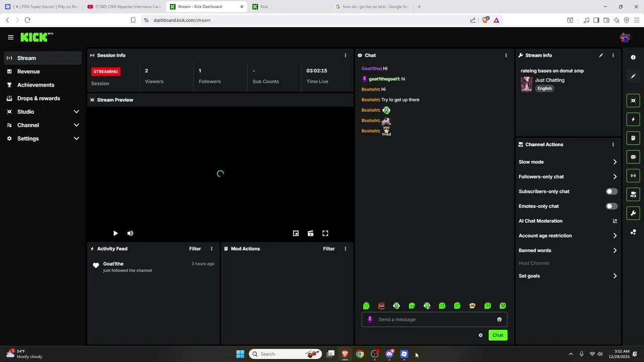Open Slow mode options arrow
644x362 pixels.
click(x=615, y=162)
